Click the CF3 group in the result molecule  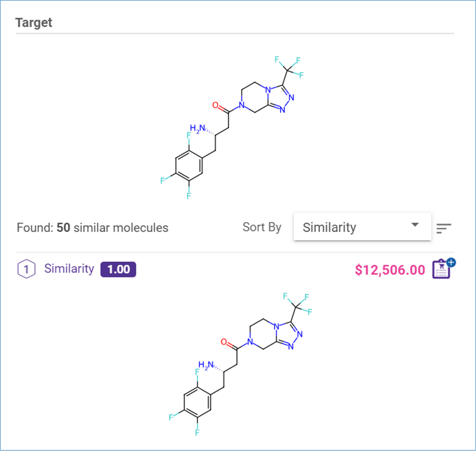point(297,305)
